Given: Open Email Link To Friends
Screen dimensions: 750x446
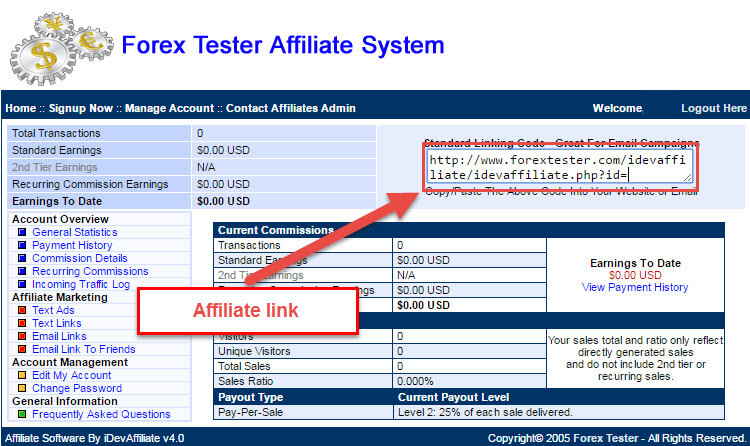Looking at the screenshot, I should 84,349.
